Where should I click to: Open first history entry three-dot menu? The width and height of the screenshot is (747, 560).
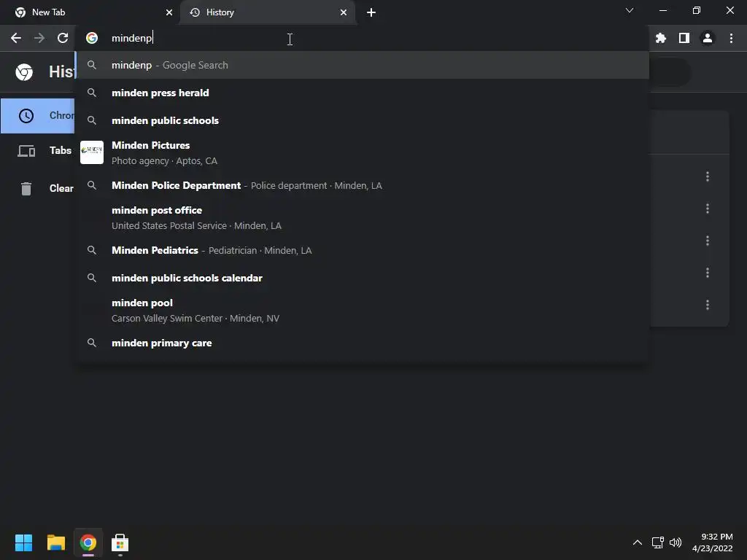(x=708, y=176)
